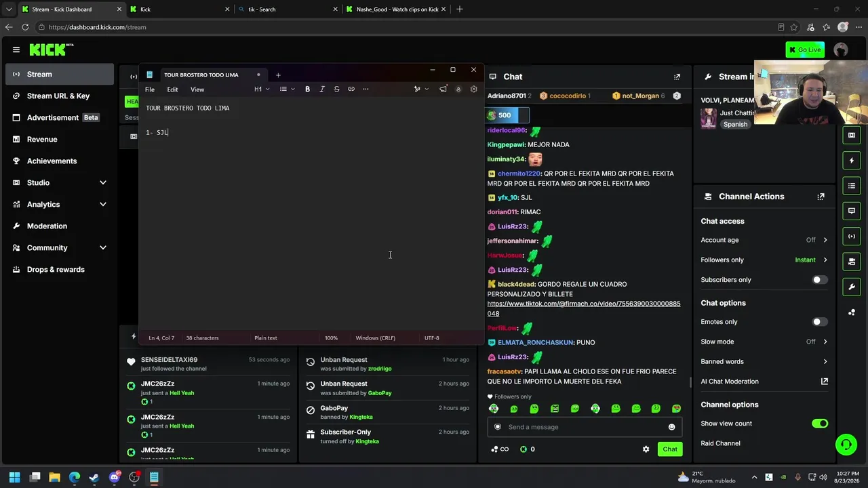
Task: Open the TikTok link in chat
Action: click(584, 308)
